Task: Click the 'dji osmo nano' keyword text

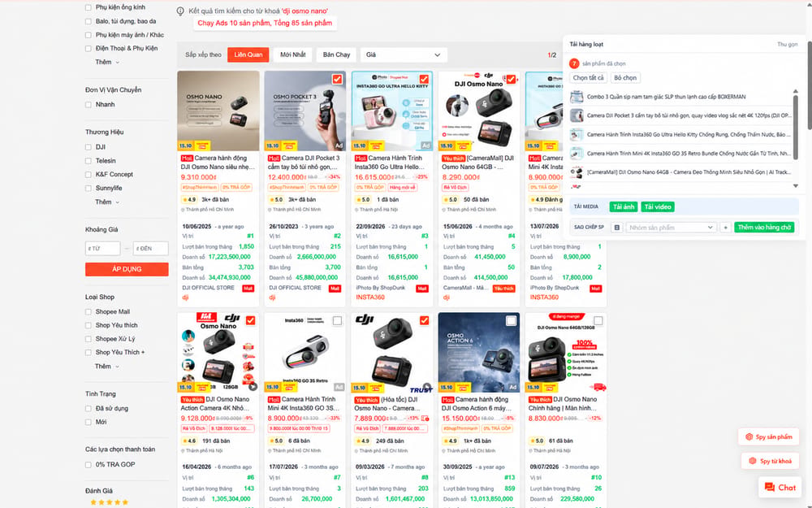Action: pyautogui.click(x=304, y=11)
